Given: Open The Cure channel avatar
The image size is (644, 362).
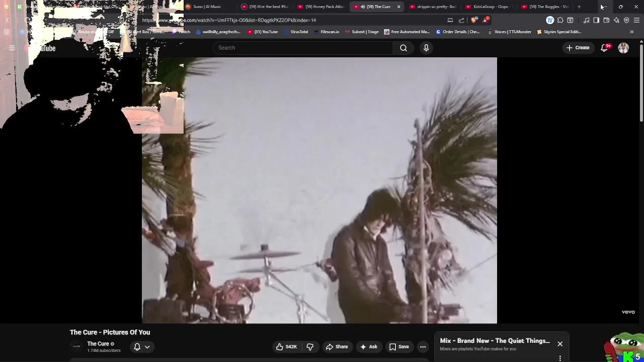Looking at the screenshot, I should coord(76,347).
